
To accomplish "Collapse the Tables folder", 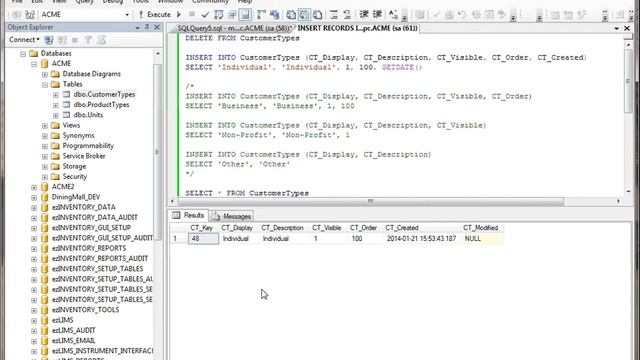I will point(45,84).
